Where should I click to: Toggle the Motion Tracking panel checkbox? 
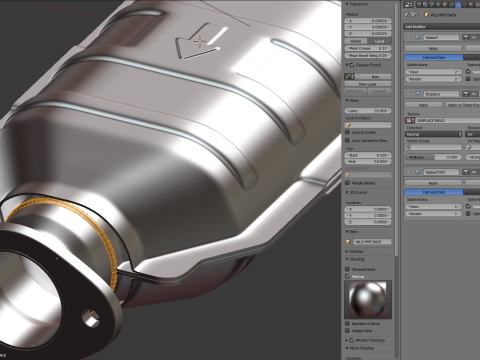coord(352,340)
